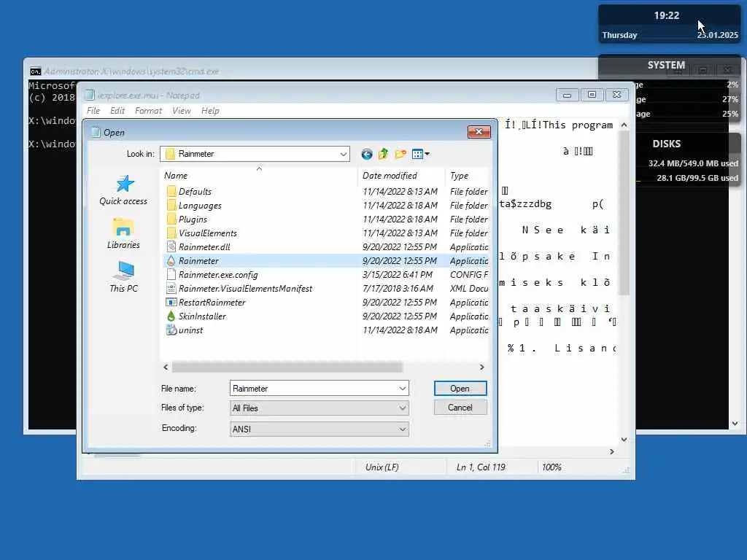Select the Rainmeter.exe.config file icon
Screen dimensions: 747x560
point(171,274)
